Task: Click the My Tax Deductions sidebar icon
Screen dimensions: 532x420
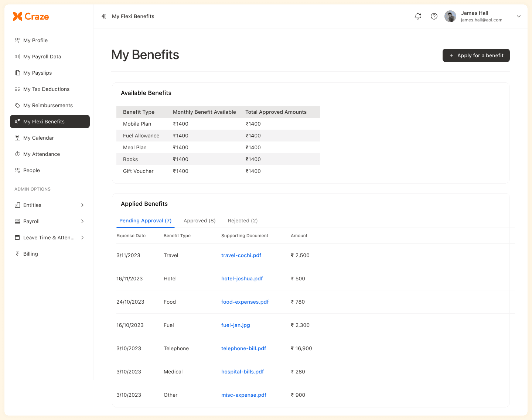Action: point(17,89)
